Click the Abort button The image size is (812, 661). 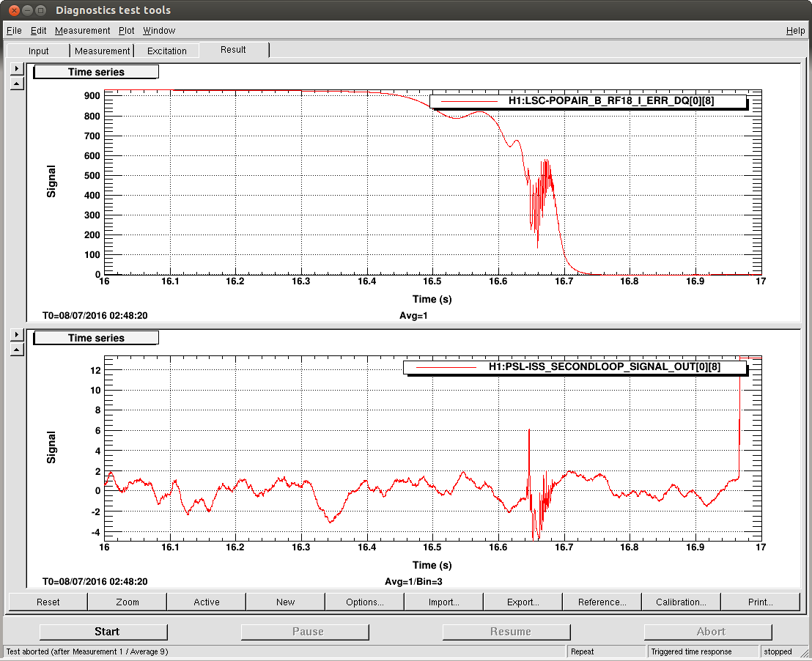(x=708, y=632)
